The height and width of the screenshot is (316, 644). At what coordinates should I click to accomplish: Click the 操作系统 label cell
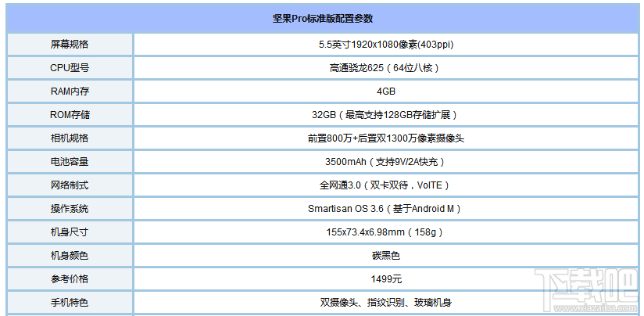(x=70, y=208)
